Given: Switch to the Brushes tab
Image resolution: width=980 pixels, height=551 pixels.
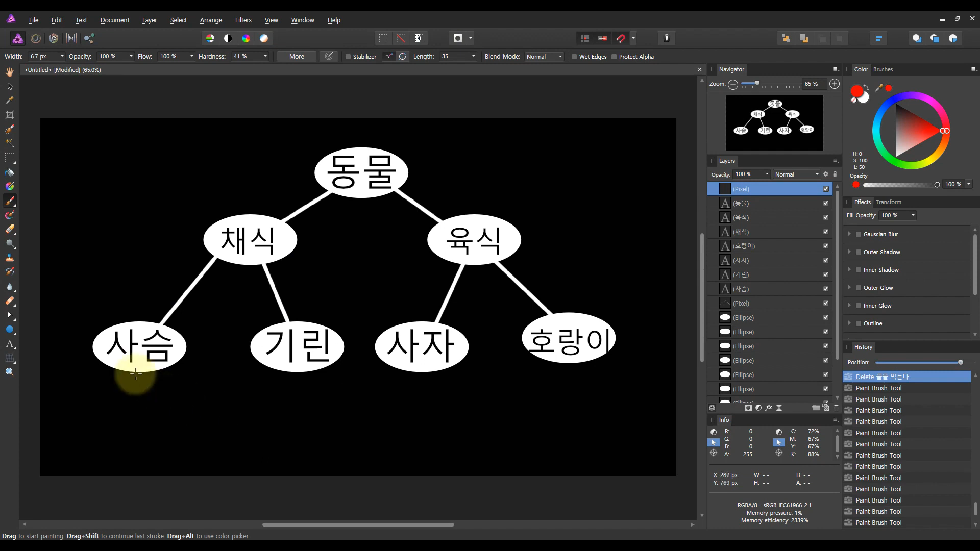Looking at the screenshot, I should pyautogui.click(x=883, y=69).
